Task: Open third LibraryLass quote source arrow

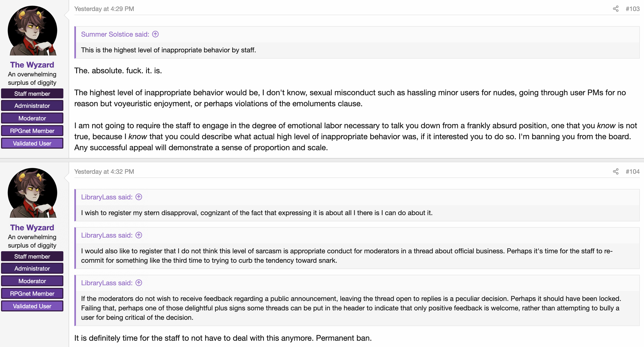Action: tap(139, 283)
